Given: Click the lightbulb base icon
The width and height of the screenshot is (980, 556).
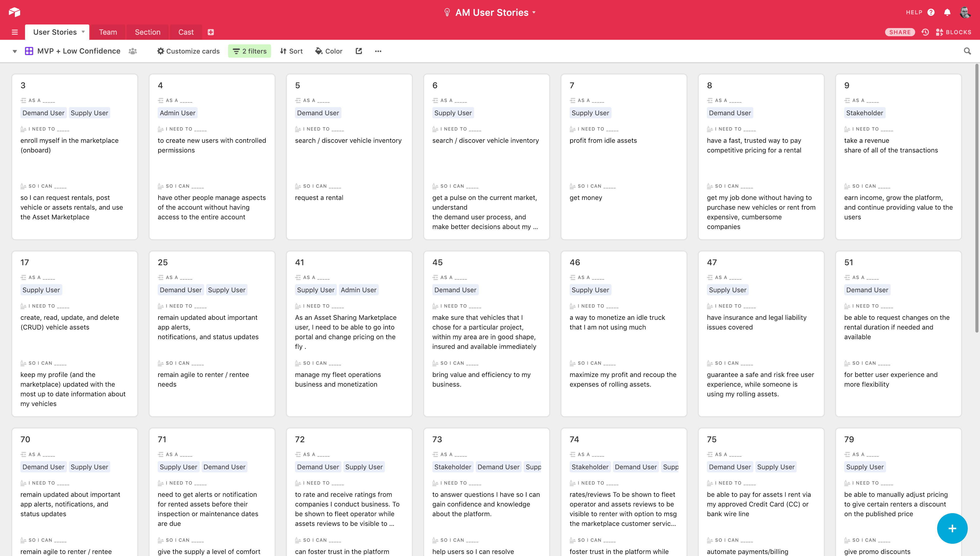Looking at the screenshot, I should (447, 12).
